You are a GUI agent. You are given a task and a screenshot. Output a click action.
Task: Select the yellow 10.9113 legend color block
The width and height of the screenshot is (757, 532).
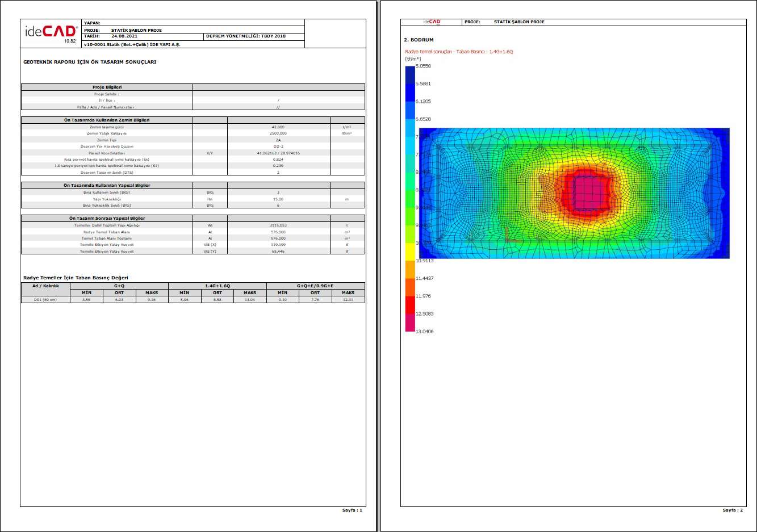pos(410,252)
